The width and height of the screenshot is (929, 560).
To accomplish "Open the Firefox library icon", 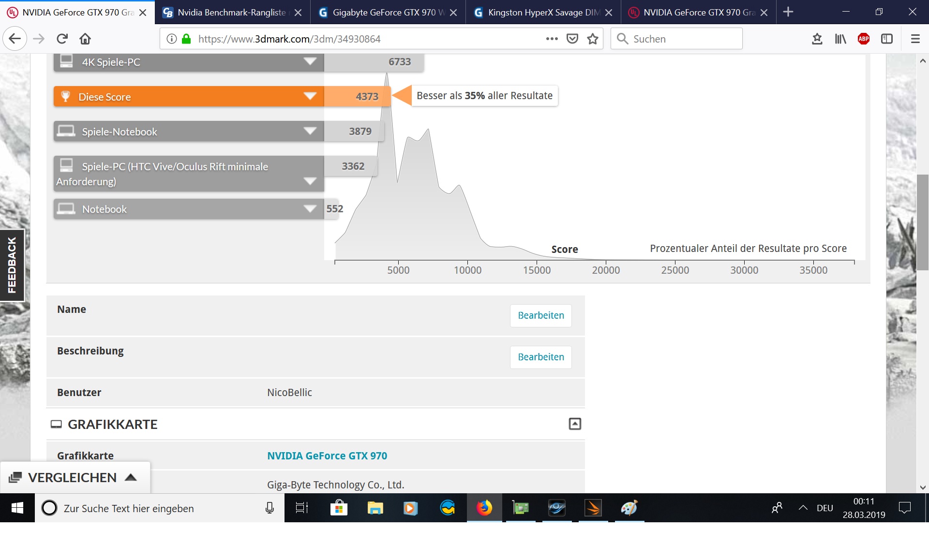I will pyautogui.click(x=840, y=39).
